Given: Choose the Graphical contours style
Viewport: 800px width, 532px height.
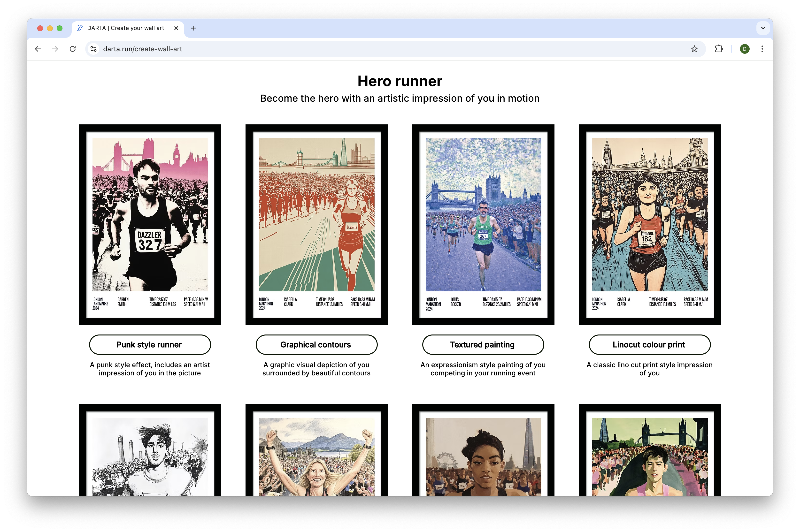Looking at the screenshot, I should point(316,344).
